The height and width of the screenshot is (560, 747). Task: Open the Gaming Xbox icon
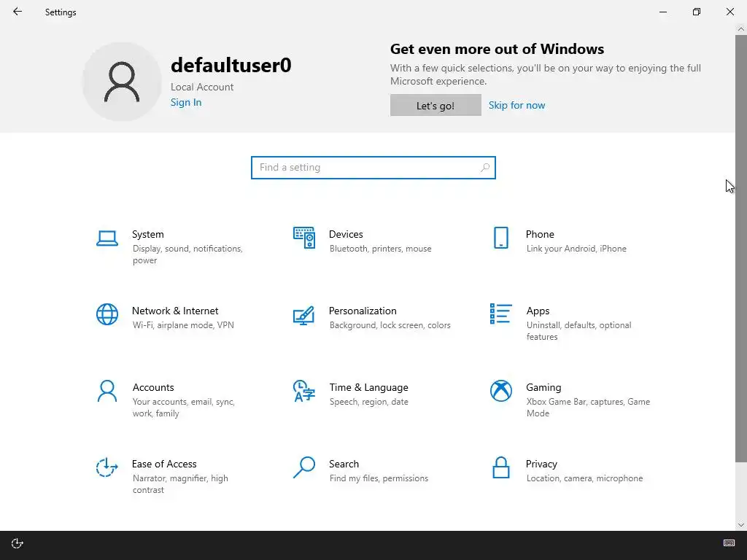pos(500,391)
